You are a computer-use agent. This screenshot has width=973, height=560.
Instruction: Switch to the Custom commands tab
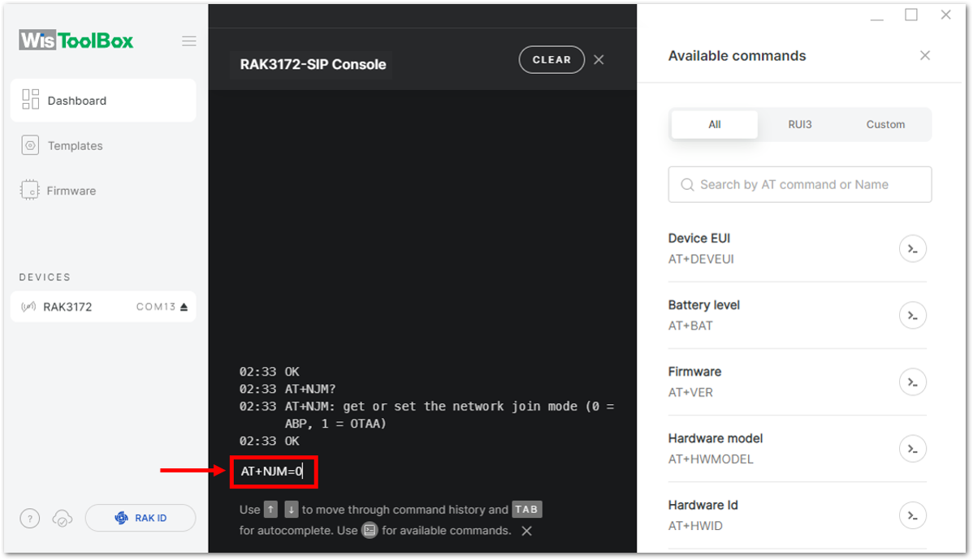click(x=885, y=125)
